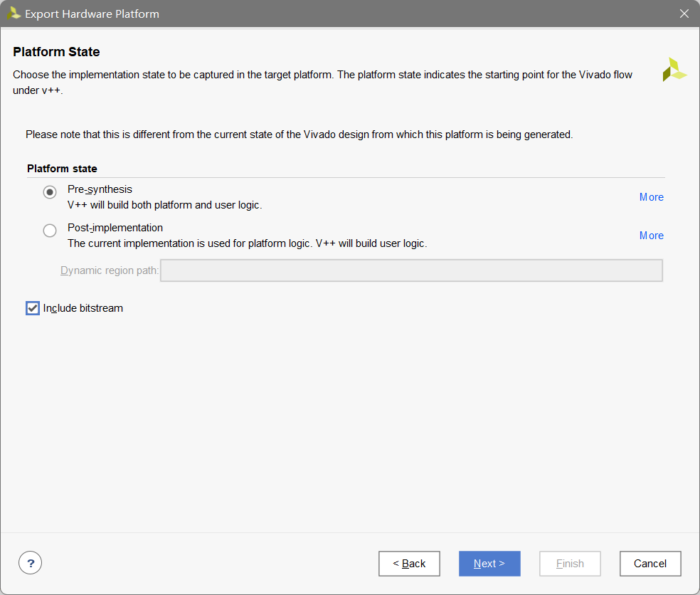Select the Pre-synthesis radio button
Screen dimensions: 700x595
[50, 193]
